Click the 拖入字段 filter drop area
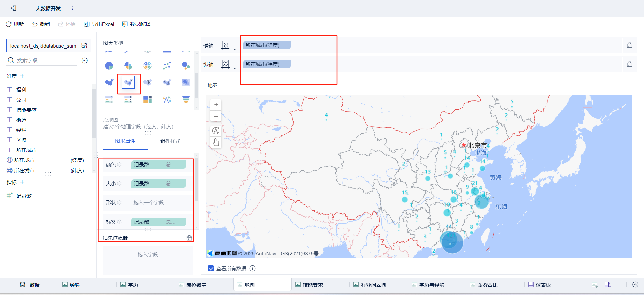The height and width of the screenshot is (295, 644). (148, 260)
